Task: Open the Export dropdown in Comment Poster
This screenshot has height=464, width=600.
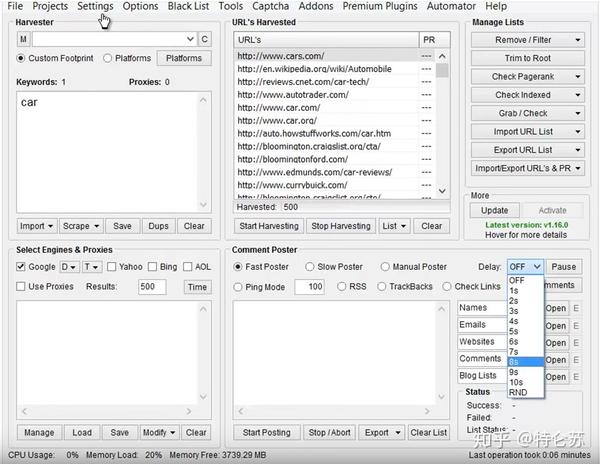Action: (x=382, y=433)
